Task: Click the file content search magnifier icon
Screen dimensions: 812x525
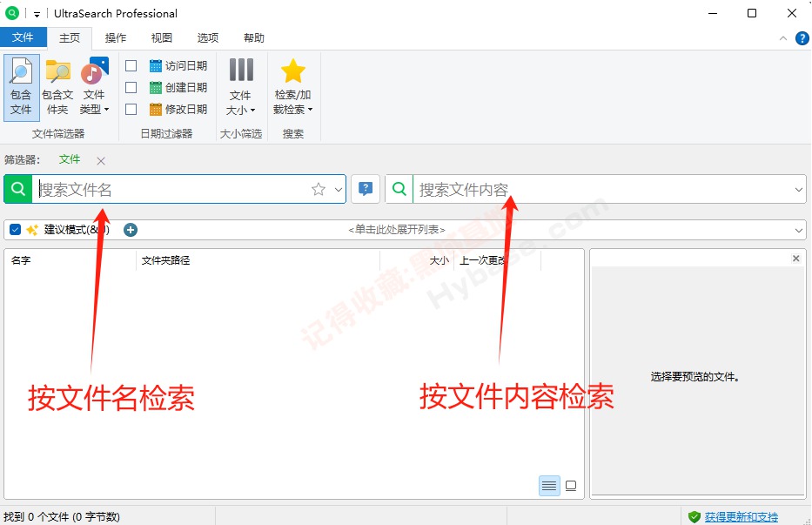Action: [x=399, y=189]
